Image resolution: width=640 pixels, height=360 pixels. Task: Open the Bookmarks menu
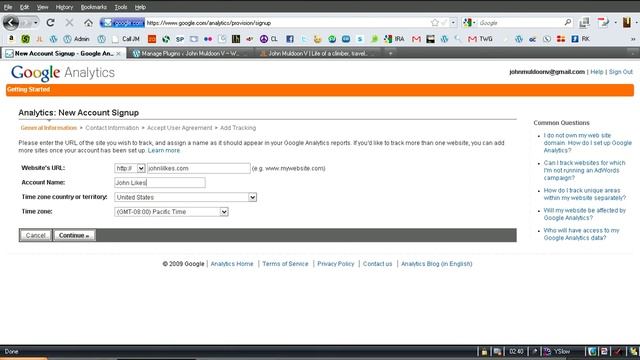[93, 7]
